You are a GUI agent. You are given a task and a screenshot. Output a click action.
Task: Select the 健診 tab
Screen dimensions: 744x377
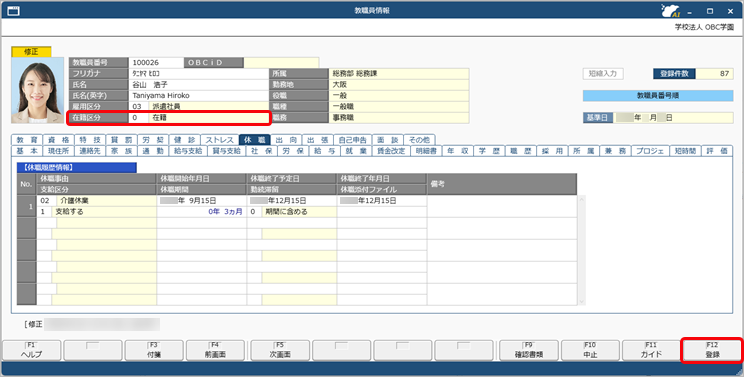[x=184, y=140]
